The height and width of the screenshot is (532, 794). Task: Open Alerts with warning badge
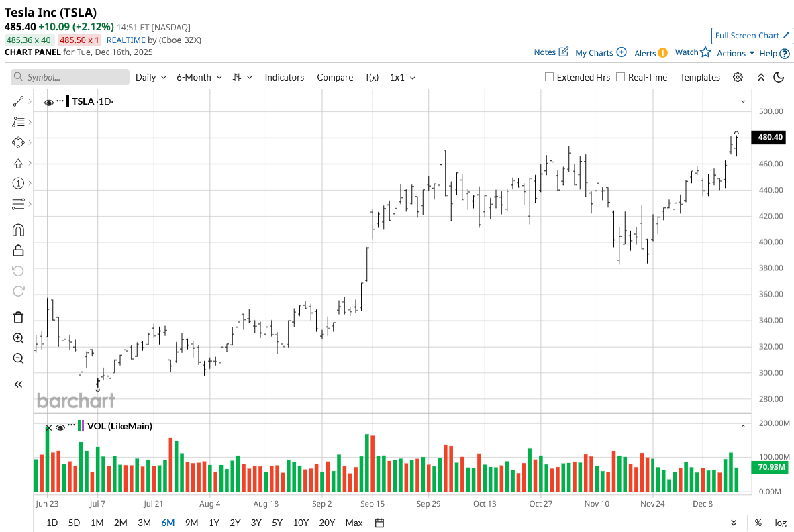[650, 53]
